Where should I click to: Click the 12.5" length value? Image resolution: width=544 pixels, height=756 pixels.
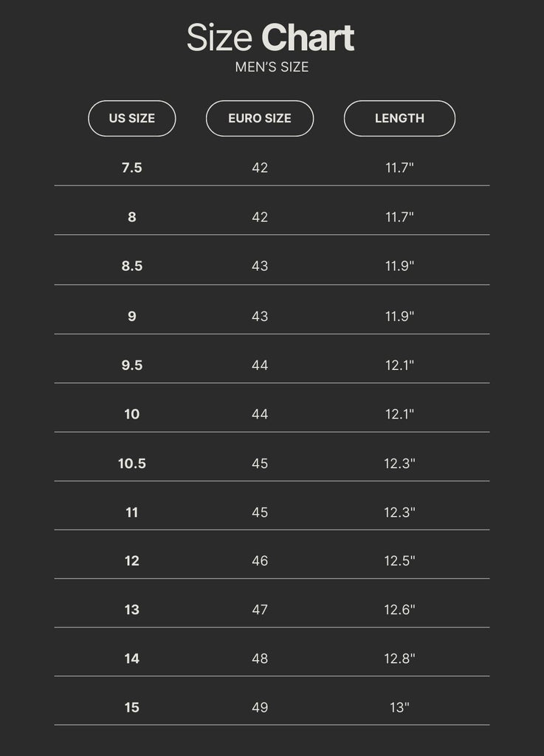tap(399, 561)
